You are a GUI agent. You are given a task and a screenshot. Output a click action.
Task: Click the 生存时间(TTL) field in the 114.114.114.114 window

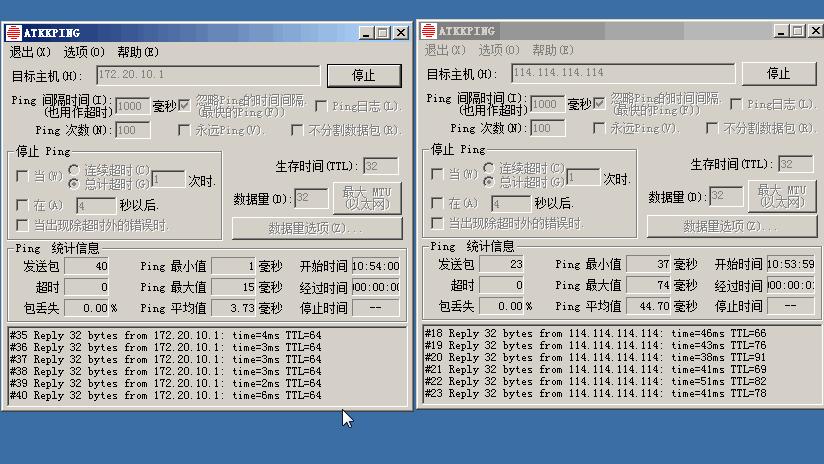796,164
